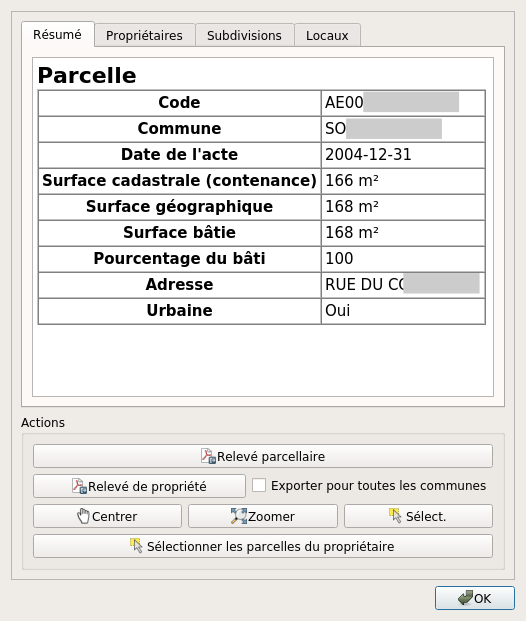Screen dimensions: 526x621
Task: Click the Pourcentage du bâti value 100
Action: click(339, 259)
